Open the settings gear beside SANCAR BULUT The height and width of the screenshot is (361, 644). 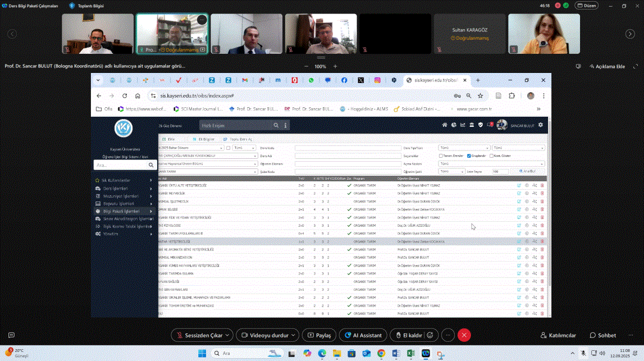coord(541,125)
